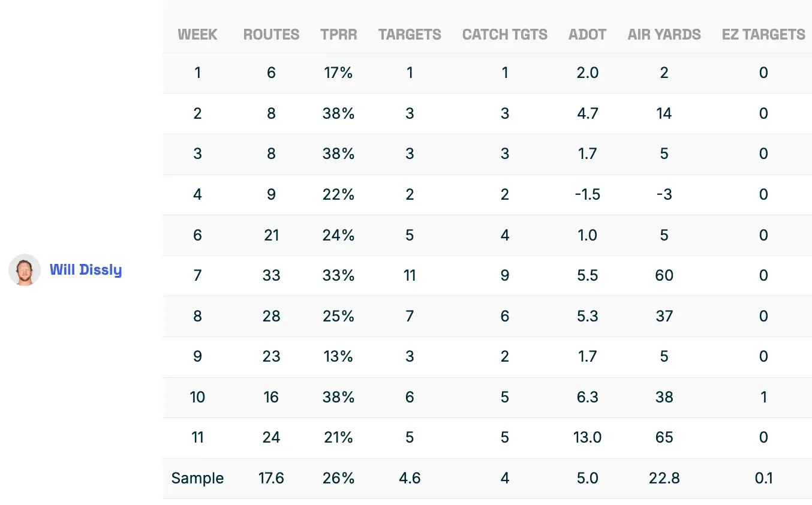
Task: Sort by the TARGETS column header
Action: [410, 35]
